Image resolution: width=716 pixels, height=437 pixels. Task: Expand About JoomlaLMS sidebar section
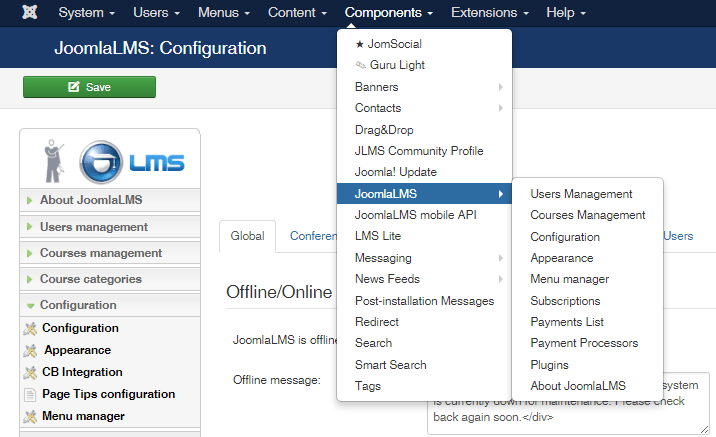point(110,200)
